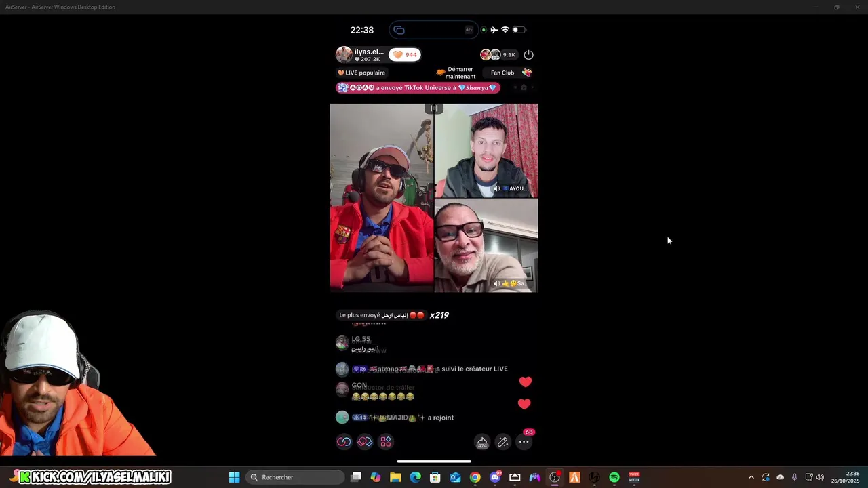Open the AirServer taskbar icon
868x488 pixels.
pyautogui.click(x=515, y=477)
